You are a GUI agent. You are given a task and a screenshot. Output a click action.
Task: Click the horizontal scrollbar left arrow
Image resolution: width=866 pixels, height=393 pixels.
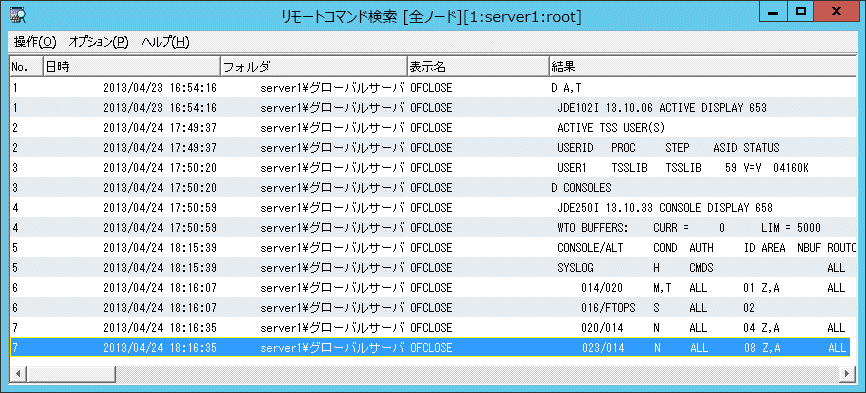click(18, 374)
